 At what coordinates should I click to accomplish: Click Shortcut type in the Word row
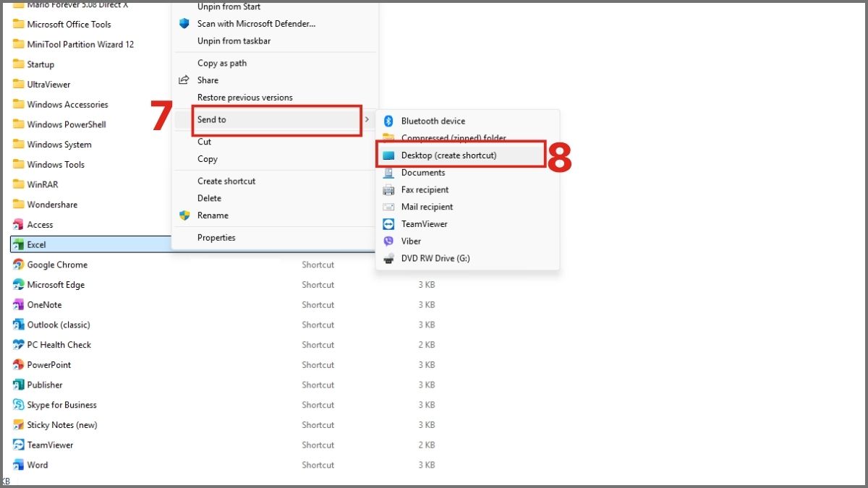pos(318,465)
